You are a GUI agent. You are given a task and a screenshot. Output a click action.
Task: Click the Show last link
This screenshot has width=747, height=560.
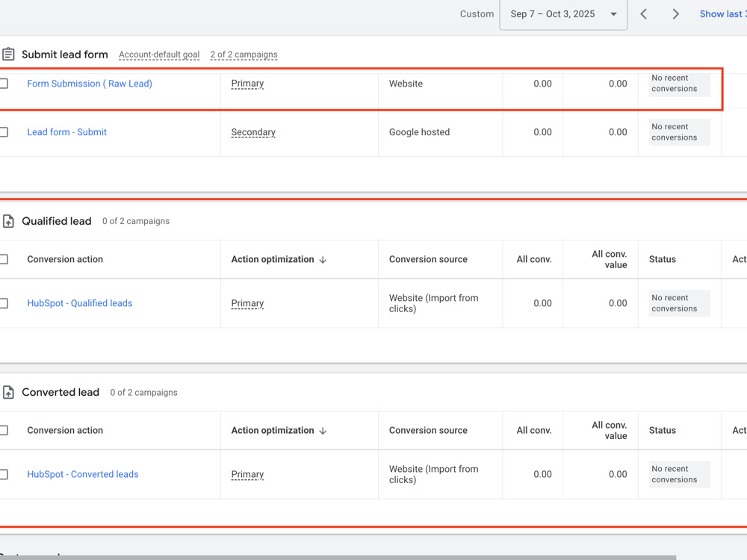click(722, 14)
